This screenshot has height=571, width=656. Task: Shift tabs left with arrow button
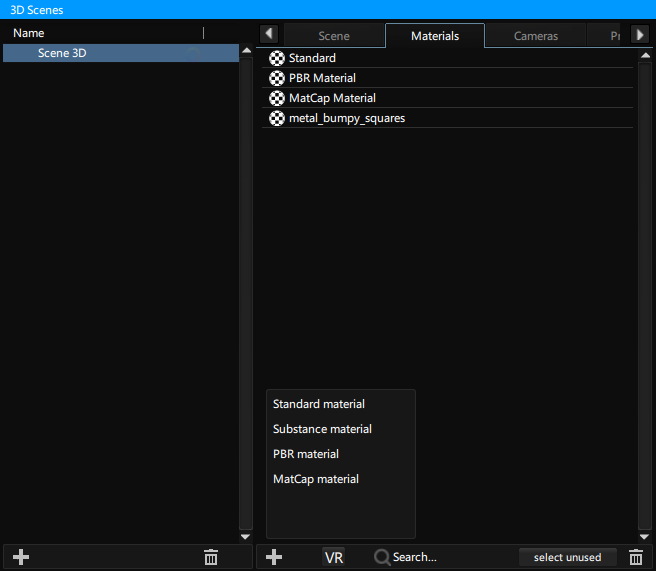(x=269, y=34)
